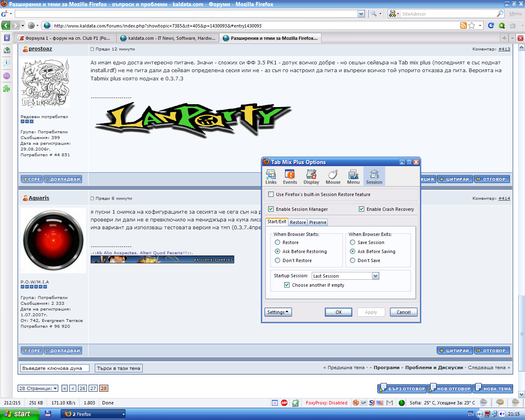Open the prostoaz user profile link
This screenshot has width=525, height=420.
40,49
